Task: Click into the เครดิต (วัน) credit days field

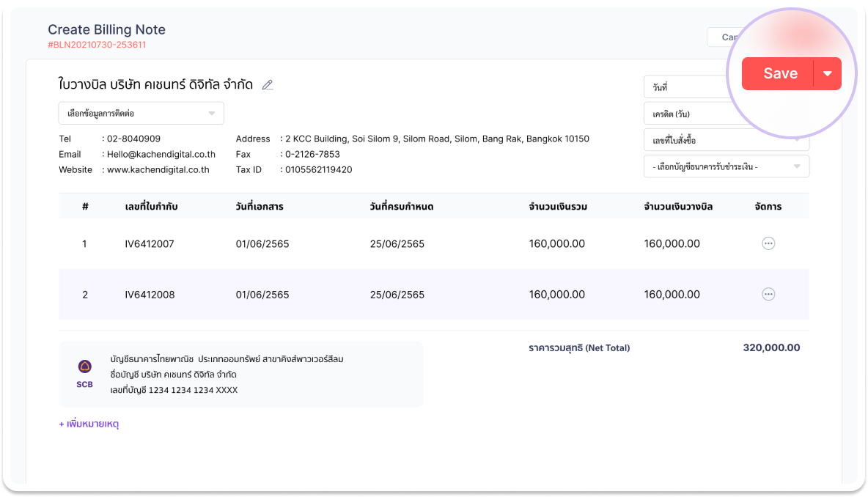Action: pyautogui.click(x=685, y=114)
